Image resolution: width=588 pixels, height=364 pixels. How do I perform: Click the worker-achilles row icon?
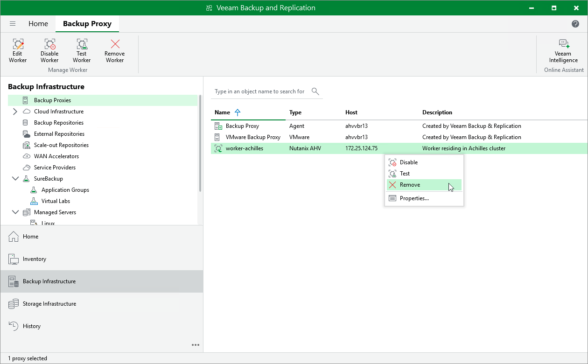218,148
